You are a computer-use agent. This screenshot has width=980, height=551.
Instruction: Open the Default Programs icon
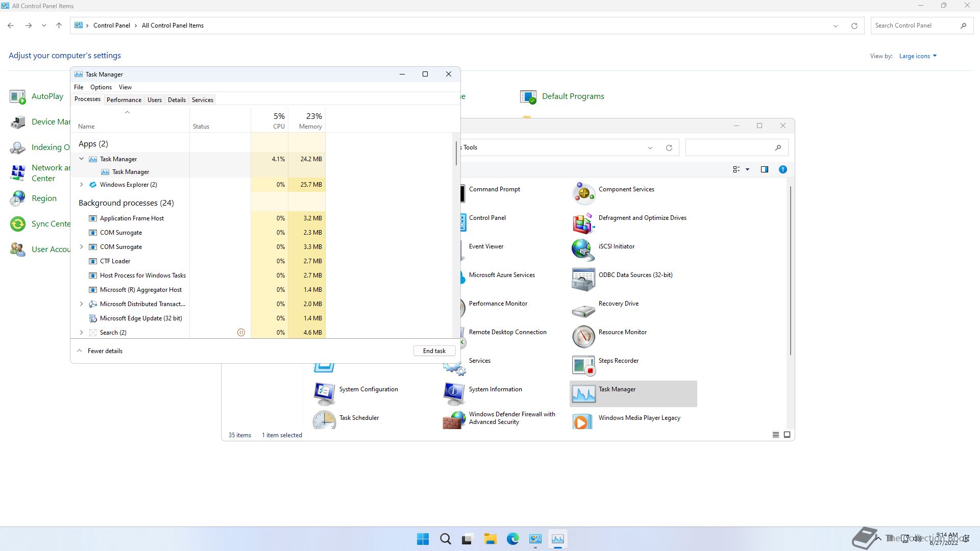click(528, 96)
